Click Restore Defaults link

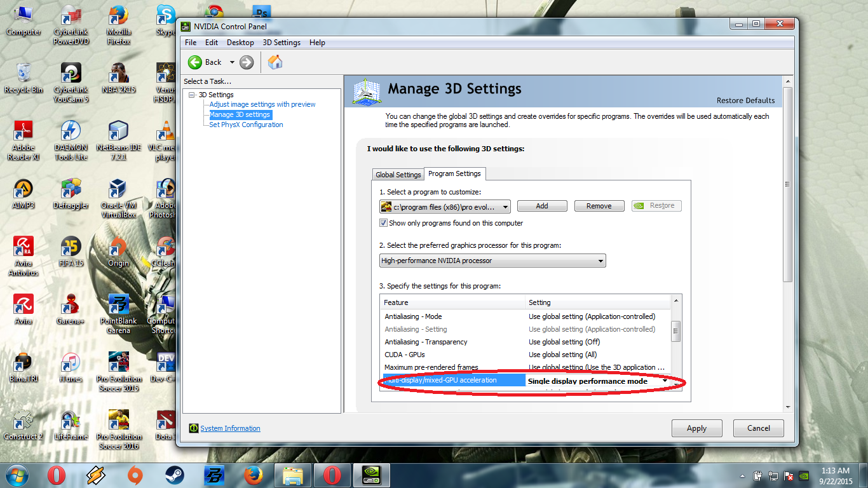(745, 100)
